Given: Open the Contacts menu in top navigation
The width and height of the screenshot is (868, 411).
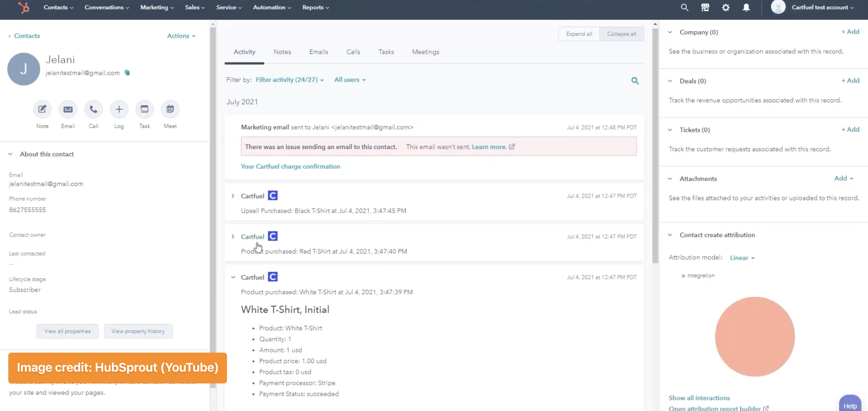Looking at the screenshot, I should pyautogui.click(x=58, y=7).
